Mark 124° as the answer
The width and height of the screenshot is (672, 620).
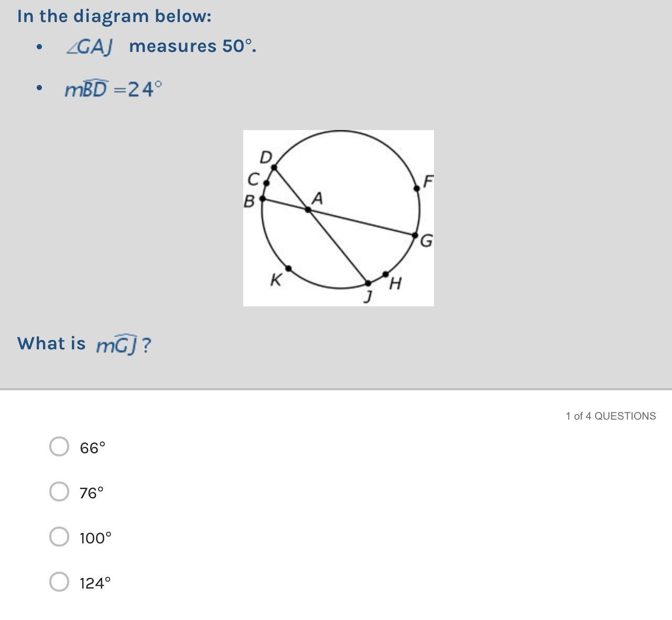point(59,582)
